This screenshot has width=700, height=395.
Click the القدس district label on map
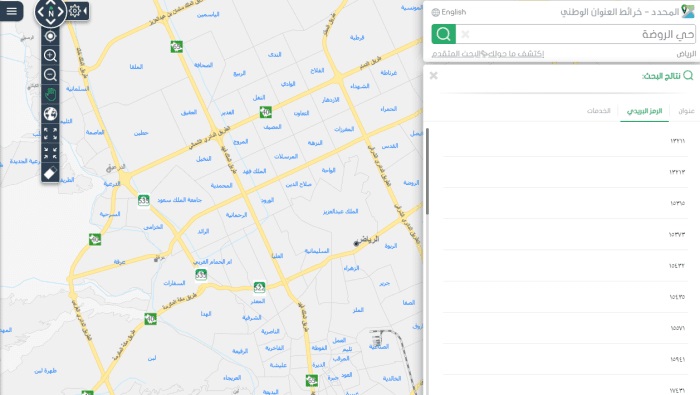(x=390, y=146)
